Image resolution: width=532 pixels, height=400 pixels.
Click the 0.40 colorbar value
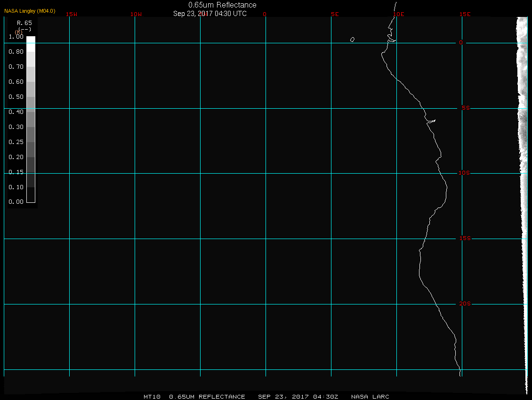point(16,112)
